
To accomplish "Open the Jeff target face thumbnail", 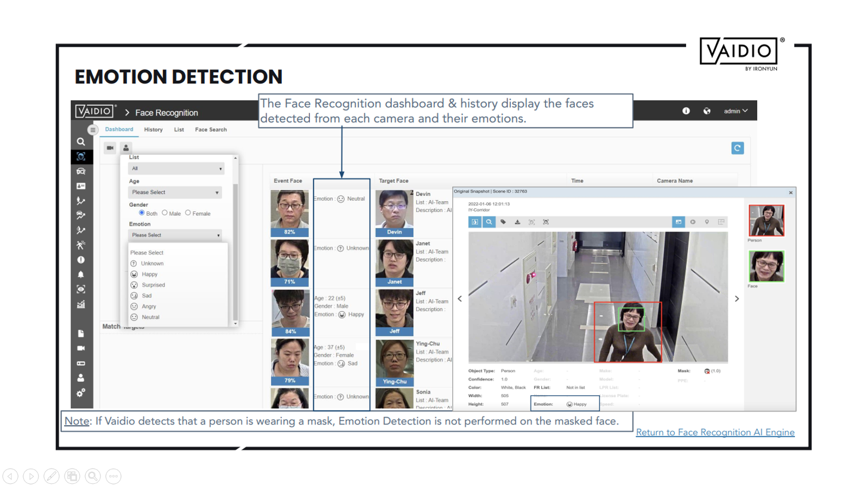I will coord(394,312).
